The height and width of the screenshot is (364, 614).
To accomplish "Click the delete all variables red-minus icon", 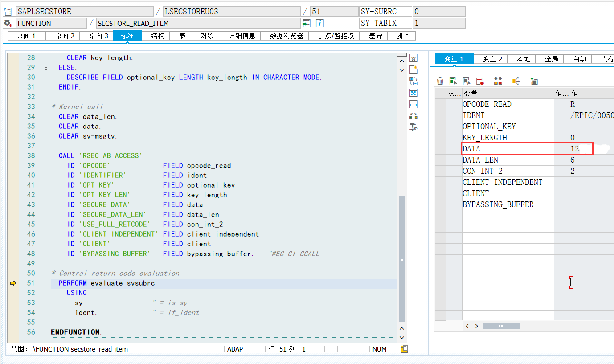I will pos(480,81).
